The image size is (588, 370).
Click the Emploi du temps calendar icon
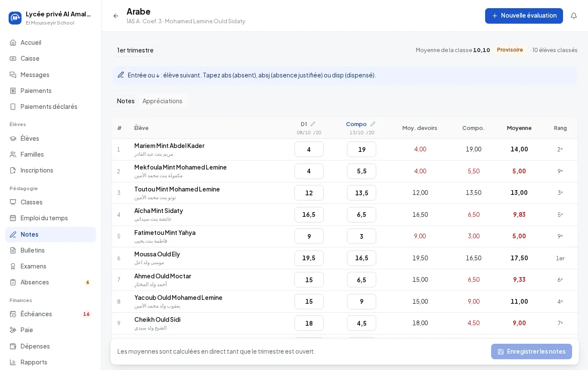(x=13, y=218)
